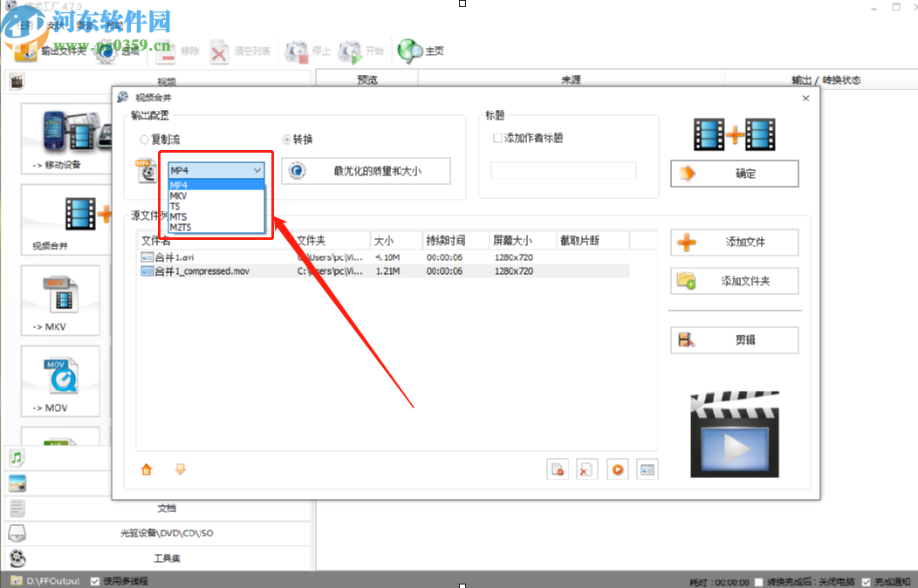Enable the 添加作者标题 checkbox

497,138
